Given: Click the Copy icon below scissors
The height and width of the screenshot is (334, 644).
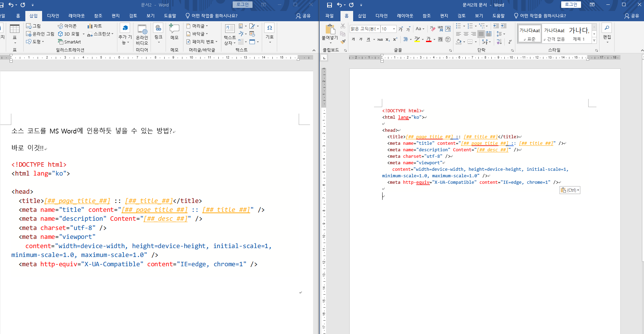Looking at the screenshot, I should pos(343,34).
